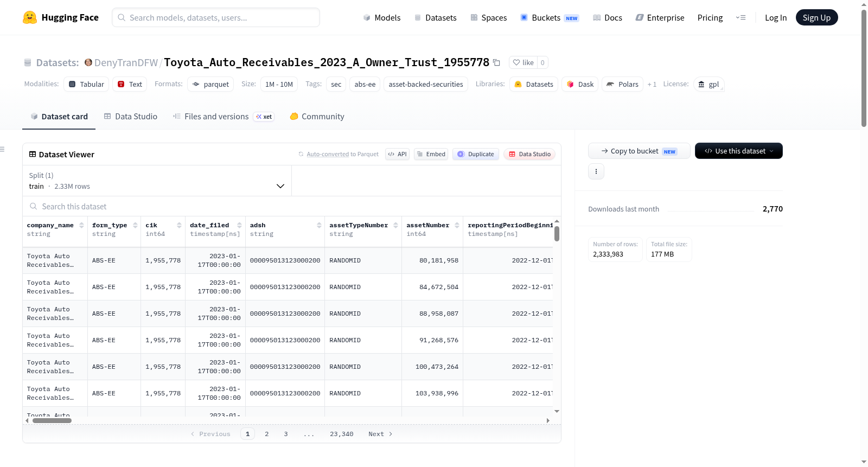Open the Files and versions tab
Image resolution: width=868 pixels, height=467 pixels.
(x=224, y=117)
